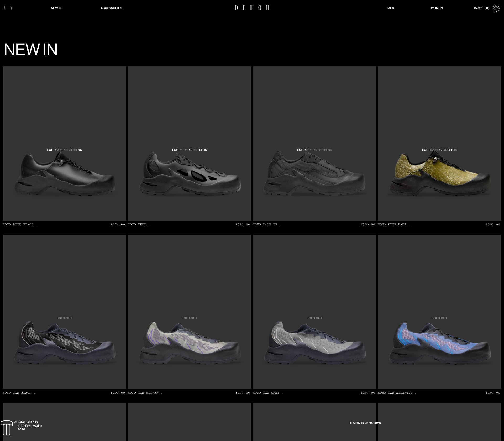The image size is (504, 441).
Task: Select EUR 40 size for Hono Lite Black
Action: pyautogui.click(x=56, y=150)
